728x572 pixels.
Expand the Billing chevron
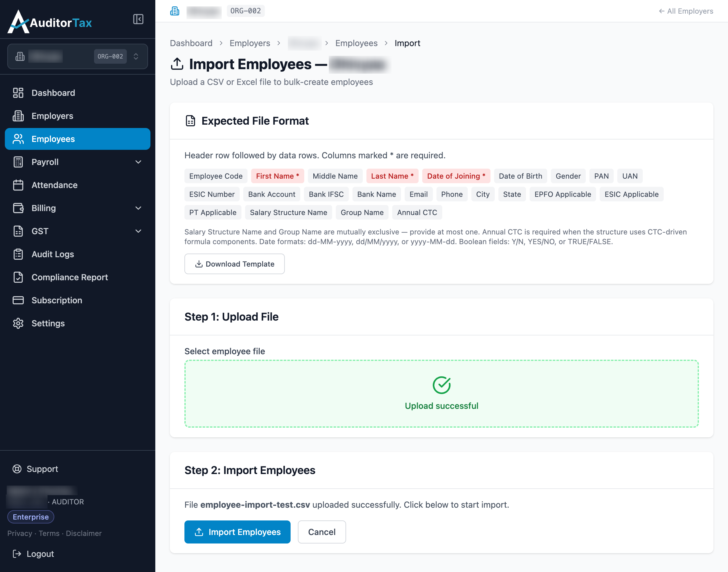tap(138, 208)
